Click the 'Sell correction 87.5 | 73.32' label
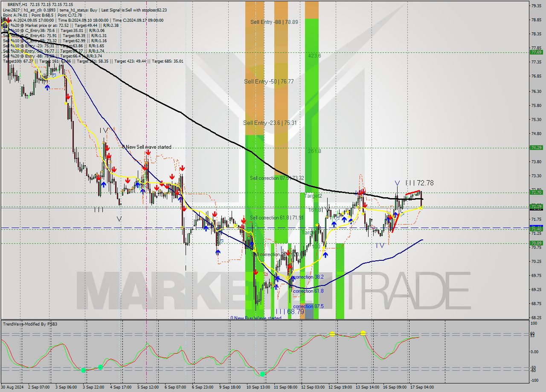Image resolution: width=546 pixels, height=392 pixels. [x=277, y=178]
